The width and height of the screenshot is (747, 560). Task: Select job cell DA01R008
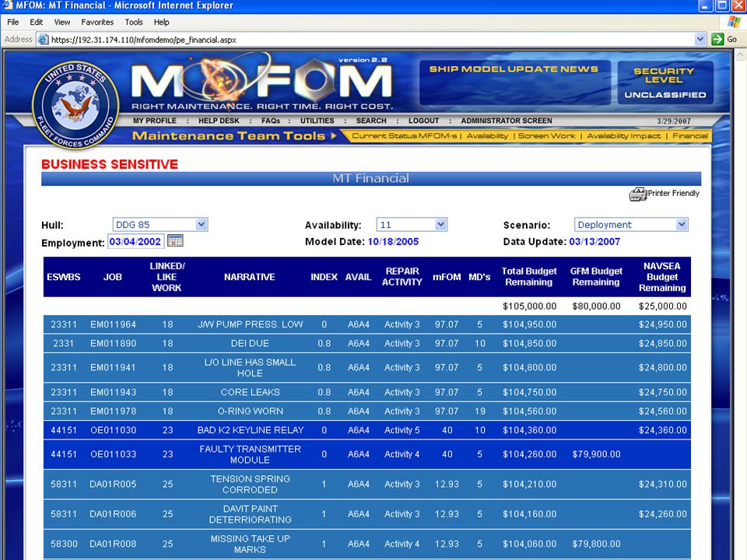[113, 544]
